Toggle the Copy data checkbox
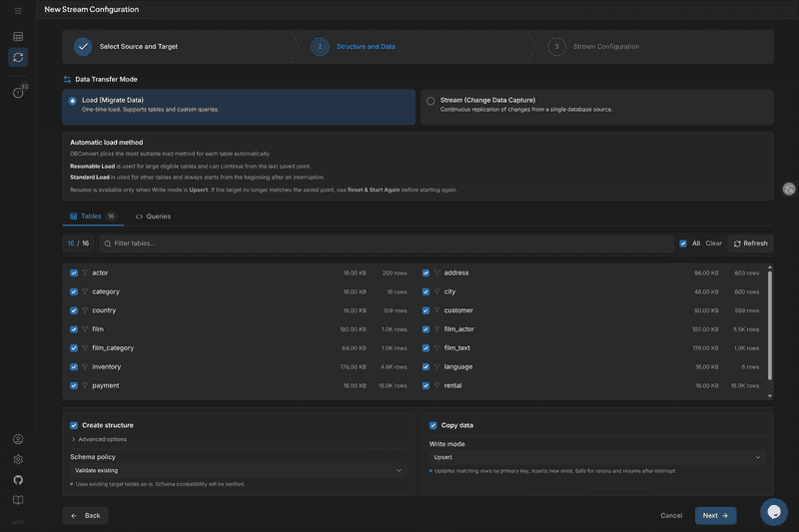The height and width of the screenshot is (532, 799). pyautogui.click(x=432, y=425)
